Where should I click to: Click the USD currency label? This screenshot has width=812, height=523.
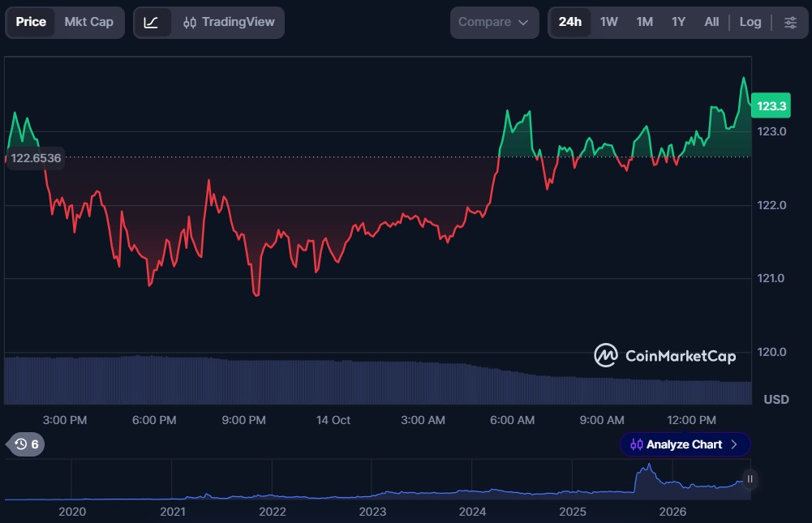pyautogui.click(x=776, y=399)
